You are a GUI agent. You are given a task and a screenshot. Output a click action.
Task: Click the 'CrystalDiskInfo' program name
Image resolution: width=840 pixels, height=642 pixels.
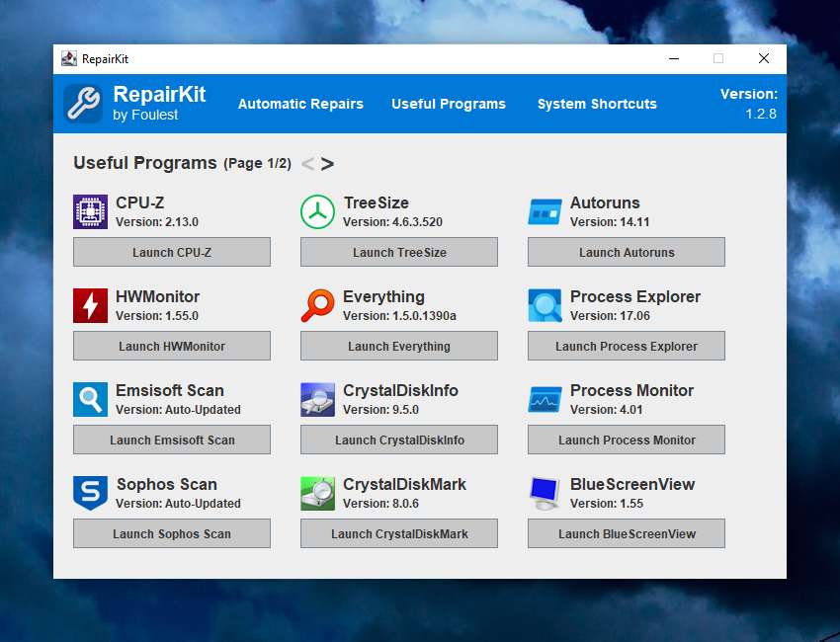[400, 391]
